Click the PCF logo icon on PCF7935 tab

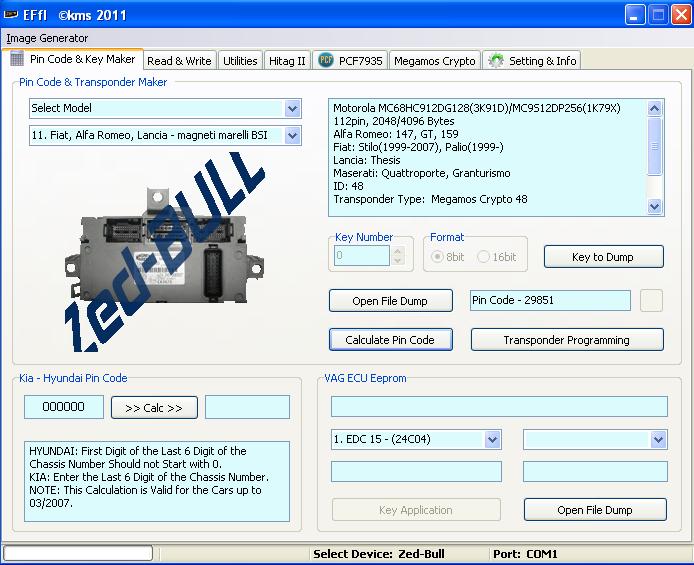tap(326, 60)
